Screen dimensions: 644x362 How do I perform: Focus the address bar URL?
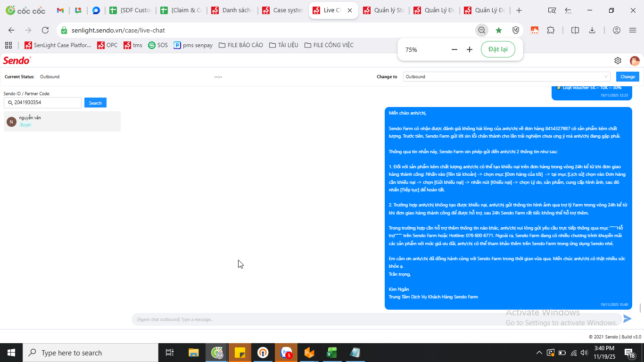118,30
